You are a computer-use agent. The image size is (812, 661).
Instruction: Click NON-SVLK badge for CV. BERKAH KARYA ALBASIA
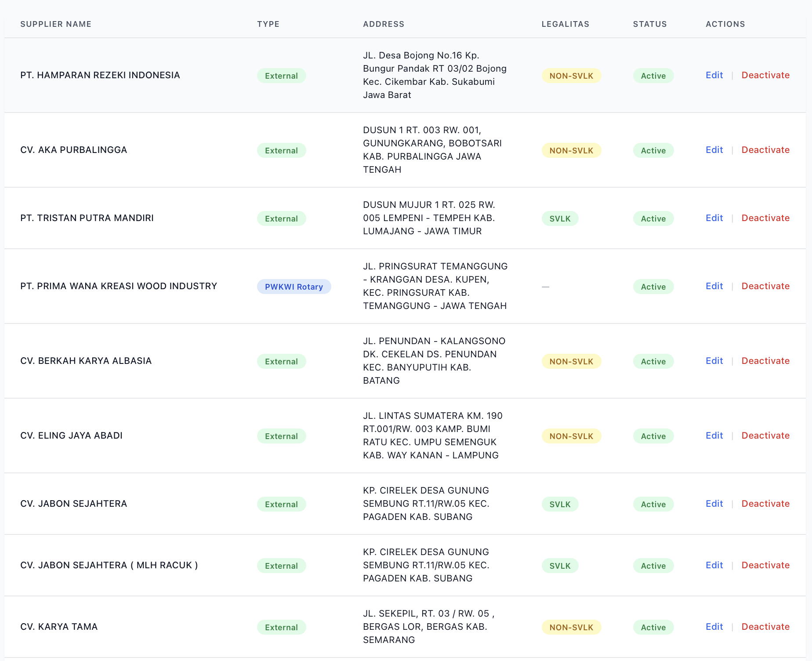click(x=571, y=361)
